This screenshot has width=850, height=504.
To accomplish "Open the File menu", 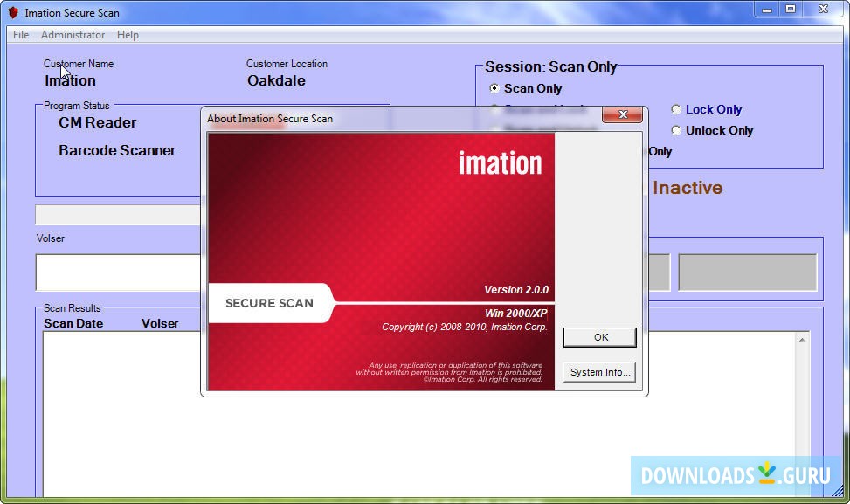I will [x=20, y=35].
